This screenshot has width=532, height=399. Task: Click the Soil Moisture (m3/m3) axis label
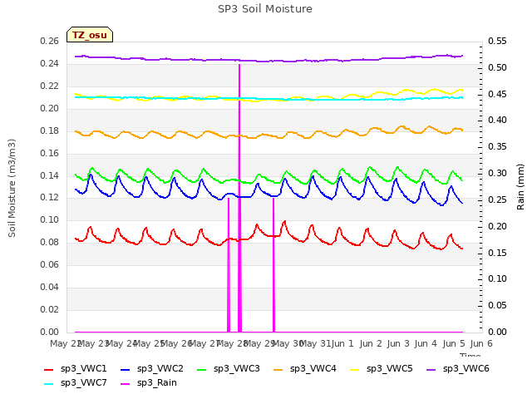click(12, 188)
